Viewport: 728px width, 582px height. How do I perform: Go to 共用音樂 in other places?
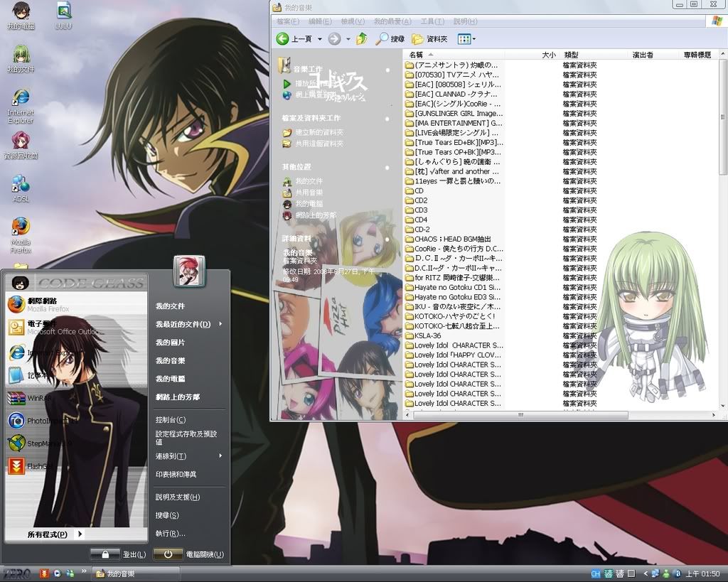pyautogui.click(x=303, y=192)
